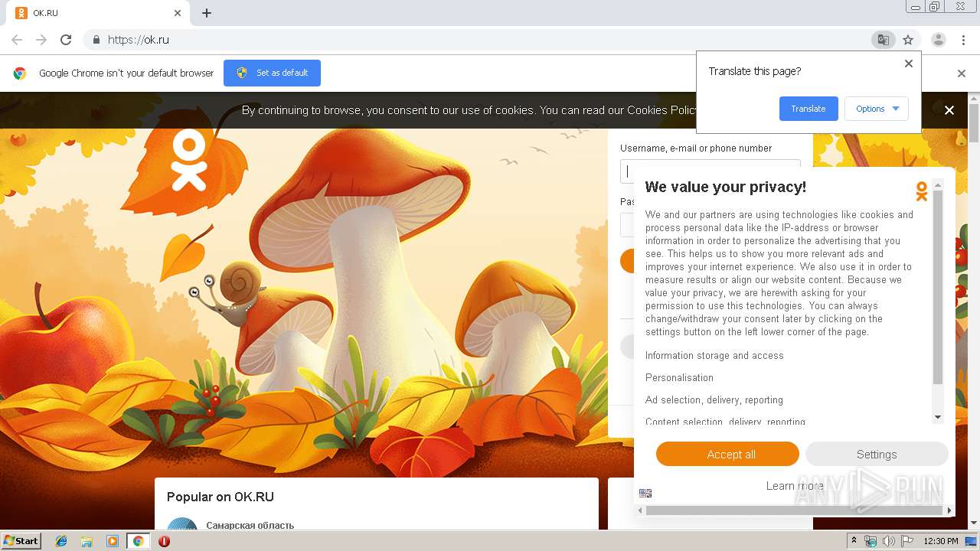The height and width of the screenshot is (551, 980).
Task: Close the OK.RU browser tab
Action: coord(178,13)
